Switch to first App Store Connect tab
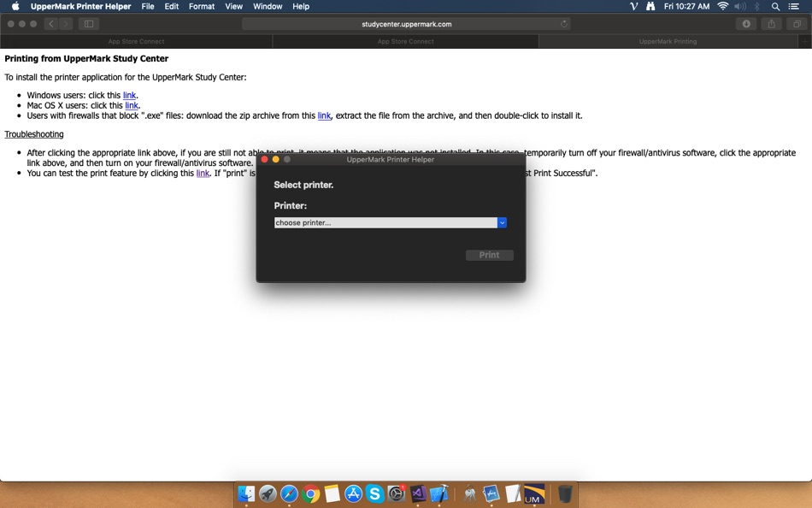This screenshot has width=812, height=508. tap(136, 41)
